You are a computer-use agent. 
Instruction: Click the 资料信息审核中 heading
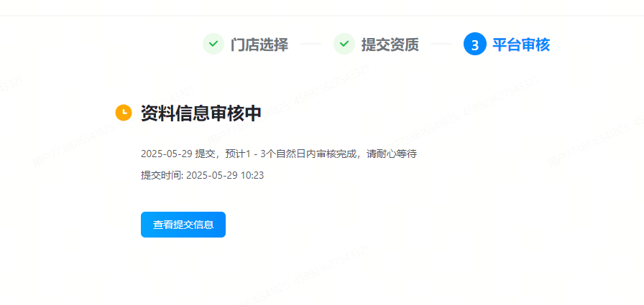click(x=201, y=113)
